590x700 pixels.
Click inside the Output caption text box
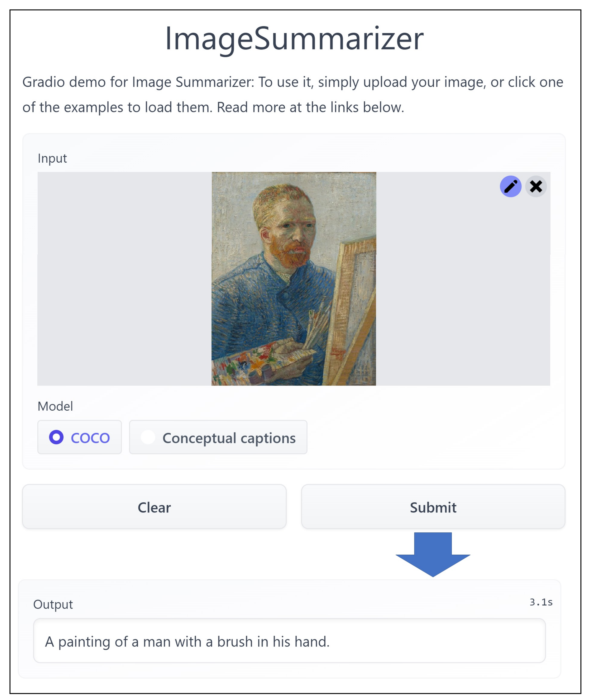pos(289,641)
